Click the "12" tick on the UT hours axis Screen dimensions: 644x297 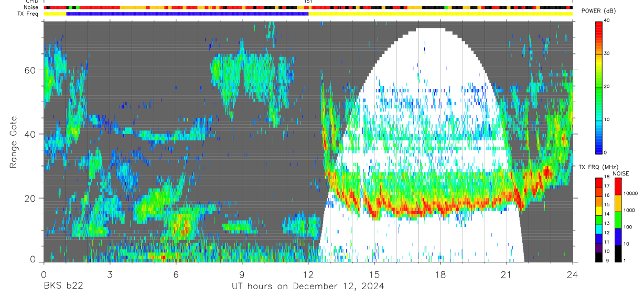pyautogui.click(x=308, y=273)
